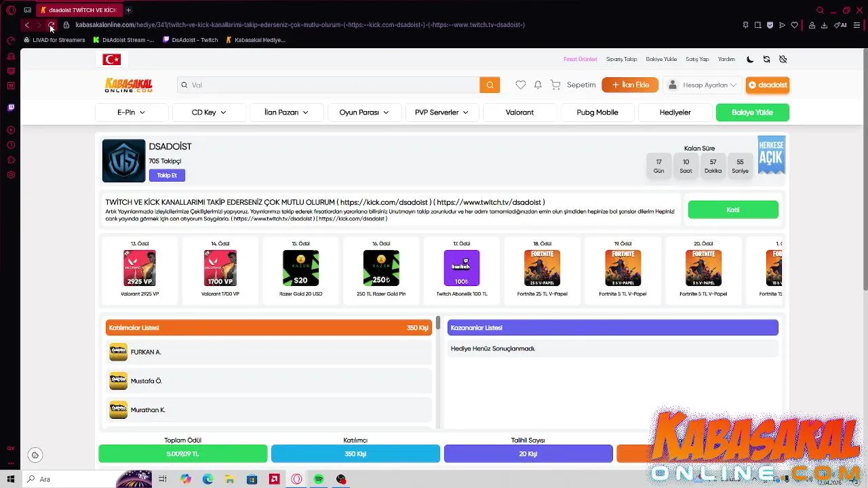Toggle dark mode with moon icon
The width and height of the screenshot is (868, 488).
(x=750, y=59)
